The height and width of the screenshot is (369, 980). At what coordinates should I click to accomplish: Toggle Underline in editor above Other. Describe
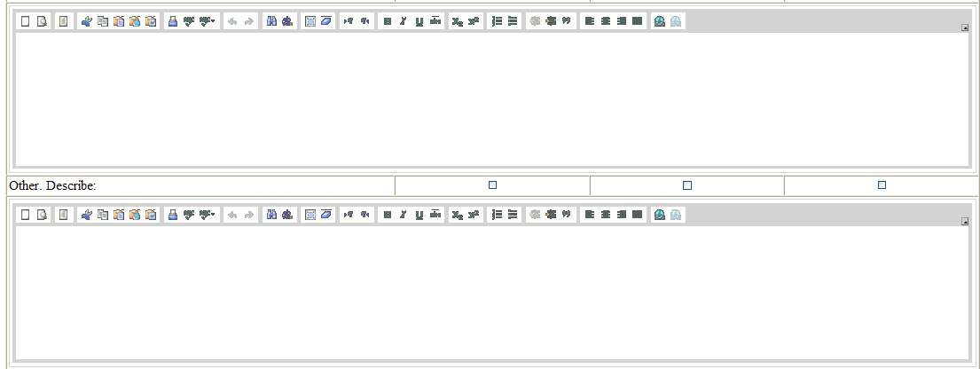pos(419,21)
